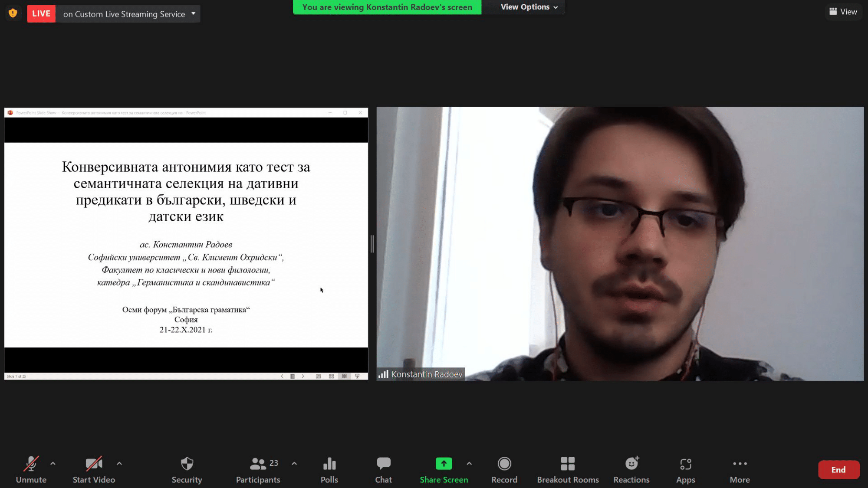The image size is (868, 488).
Task: Open Breakout Rooms
Action: click(x=567, y=469)
